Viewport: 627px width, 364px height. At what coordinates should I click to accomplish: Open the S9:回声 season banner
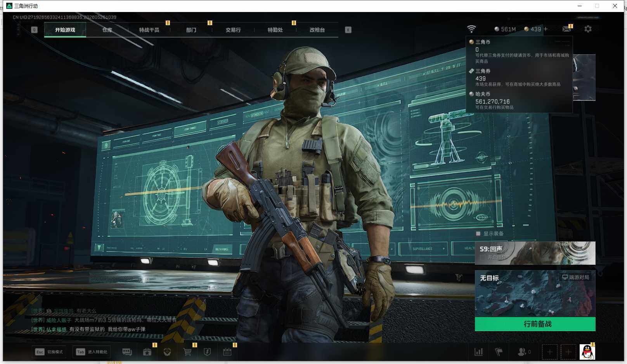535,253
